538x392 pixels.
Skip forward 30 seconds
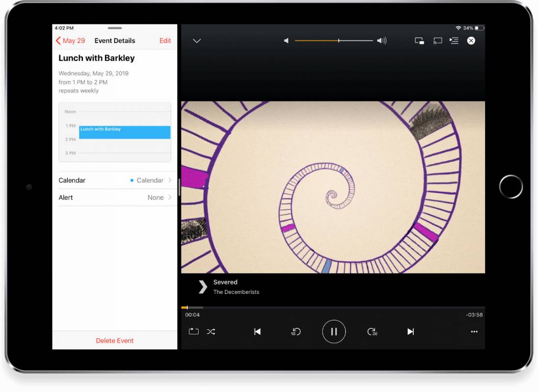click(372, 332)
